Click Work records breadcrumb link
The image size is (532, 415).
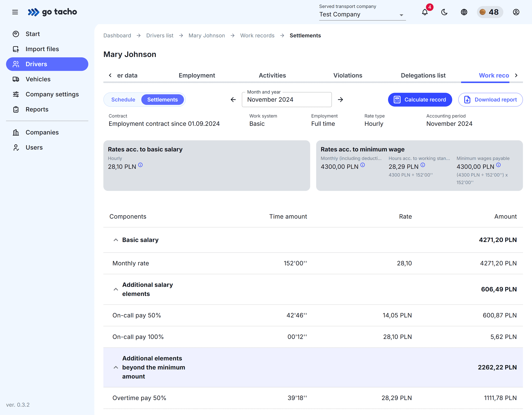(257, 36)
